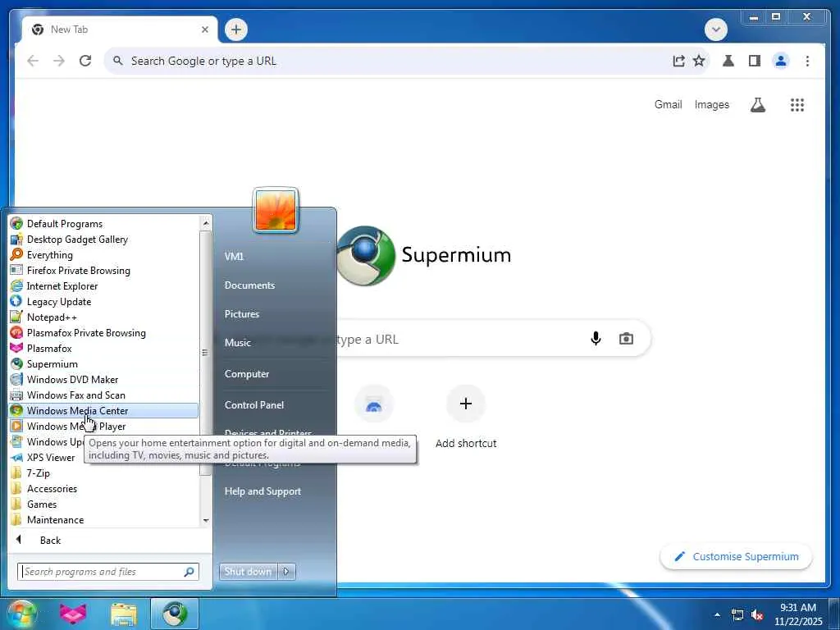Click the browser reload button
The height and width of the screenshot is (630, 840).
point(85,61)
